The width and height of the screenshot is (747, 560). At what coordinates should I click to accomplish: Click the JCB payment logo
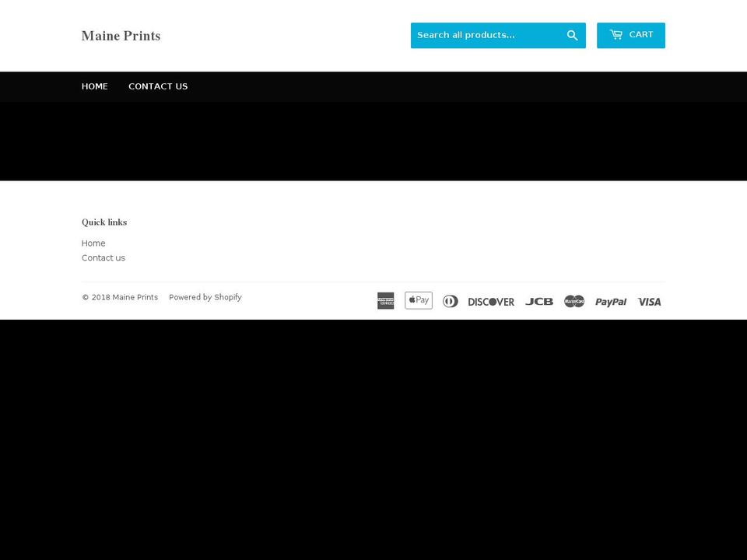(x=539, y=302)
